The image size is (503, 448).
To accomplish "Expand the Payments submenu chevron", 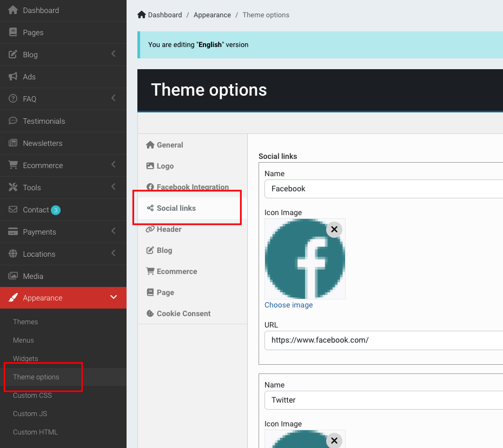I will pyautogui.click(x=114, y=231).
